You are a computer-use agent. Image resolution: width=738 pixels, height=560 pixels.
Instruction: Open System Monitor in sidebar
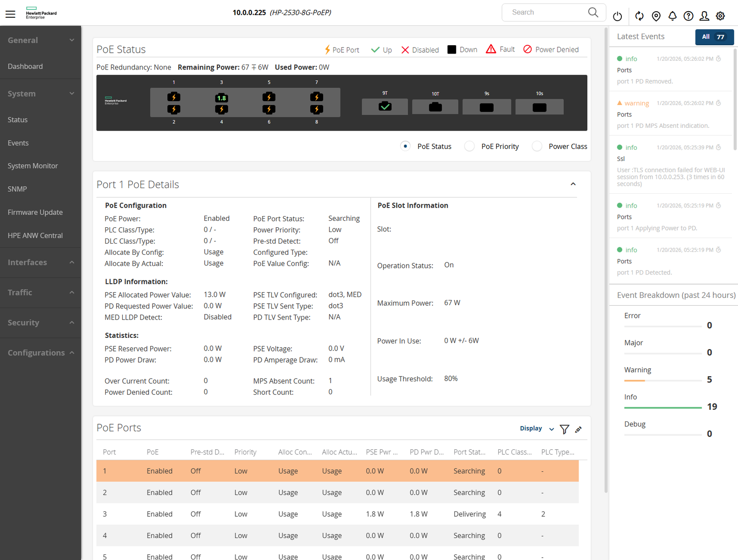click(33, 166)
